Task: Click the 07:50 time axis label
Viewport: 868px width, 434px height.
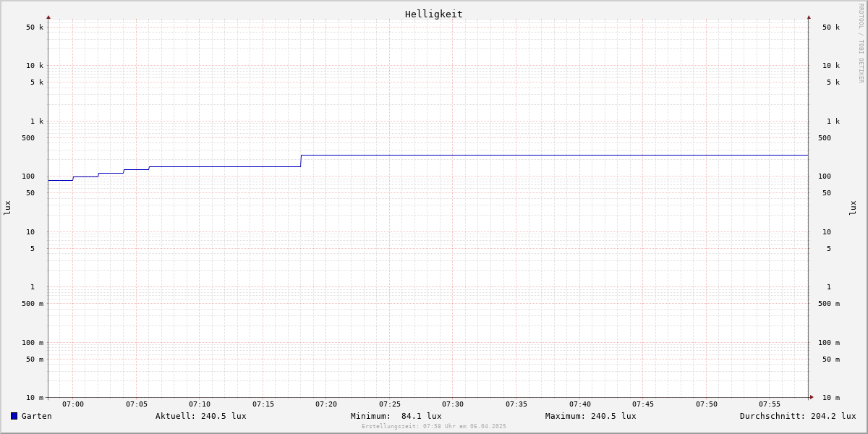Action: click(x=707, y=404)
